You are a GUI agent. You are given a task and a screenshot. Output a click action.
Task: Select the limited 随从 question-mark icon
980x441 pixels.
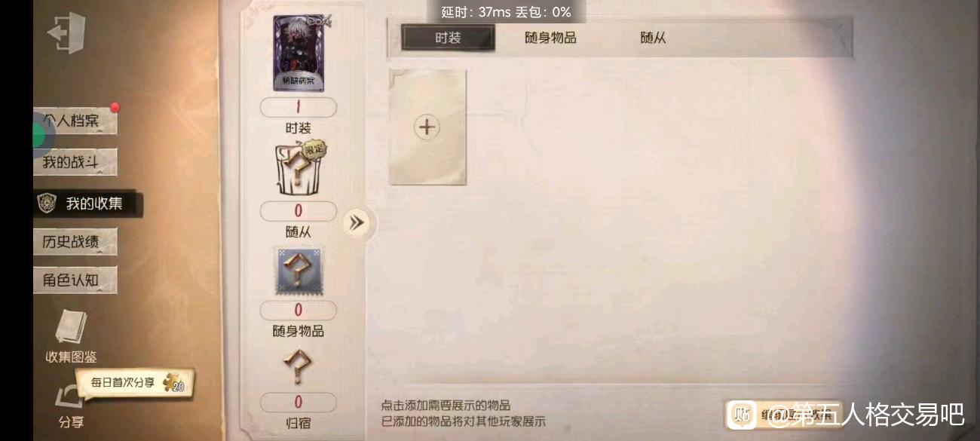point(299,170)
